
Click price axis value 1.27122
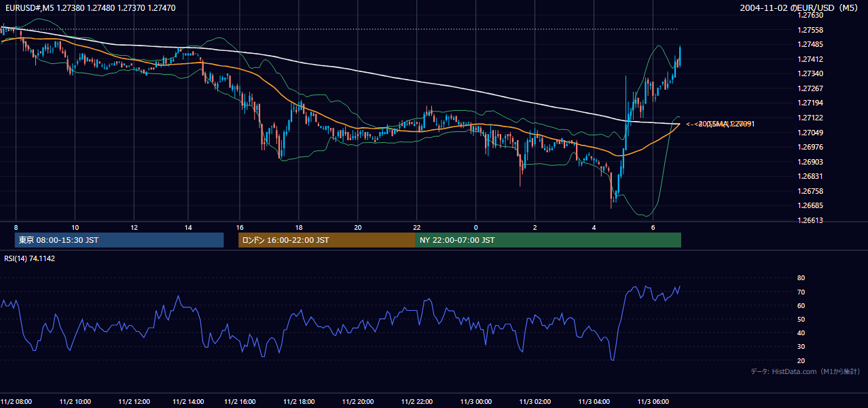click(810, 118)
